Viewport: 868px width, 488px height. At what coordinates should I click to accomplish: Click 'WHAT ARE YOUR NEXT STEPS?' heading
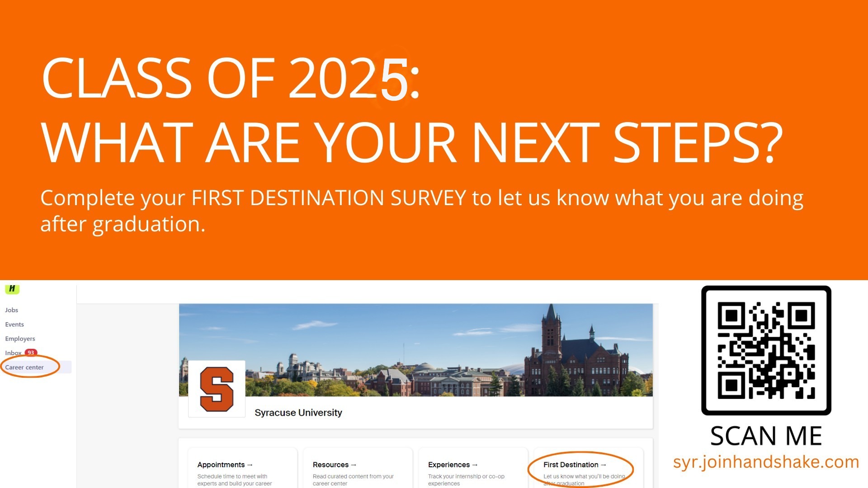point(411,143)
